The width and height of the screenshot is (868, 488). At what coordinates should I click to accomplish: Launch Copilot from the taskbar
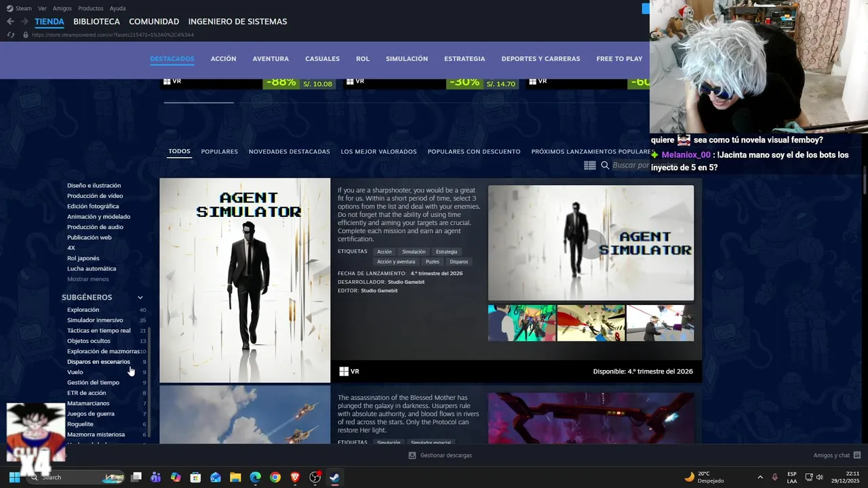[x=176, y=477]
